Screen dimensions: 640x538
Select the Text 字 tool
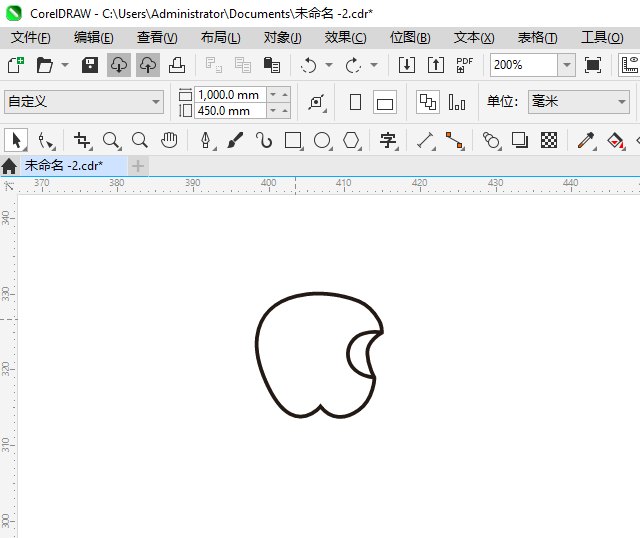click(x=388, y=140)
